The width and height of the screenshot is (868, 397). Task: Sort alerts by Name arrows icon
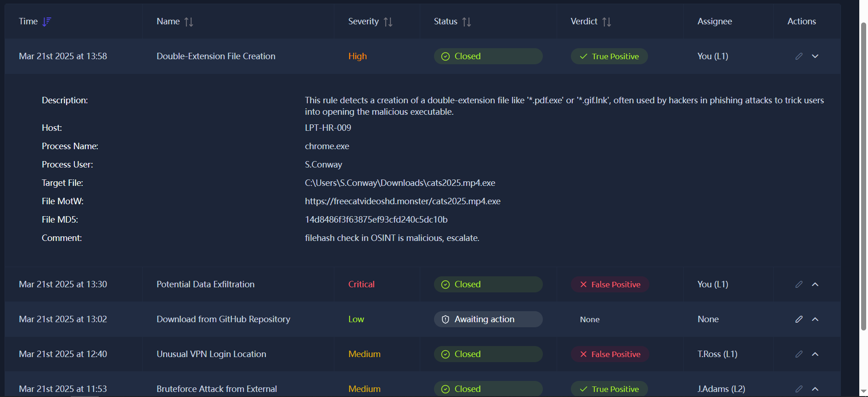click(x=189, y=22)
